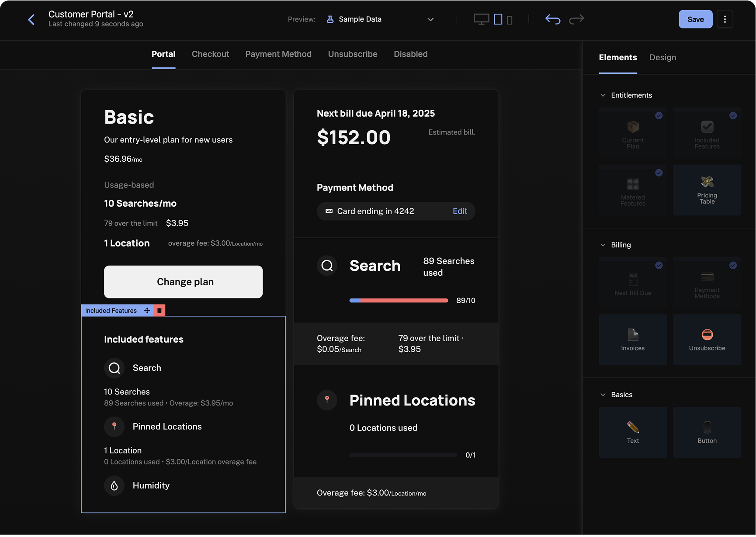Screen dimensions: 756x537
Task: Add a Text element from Basics
Action: tap(633, 432)
